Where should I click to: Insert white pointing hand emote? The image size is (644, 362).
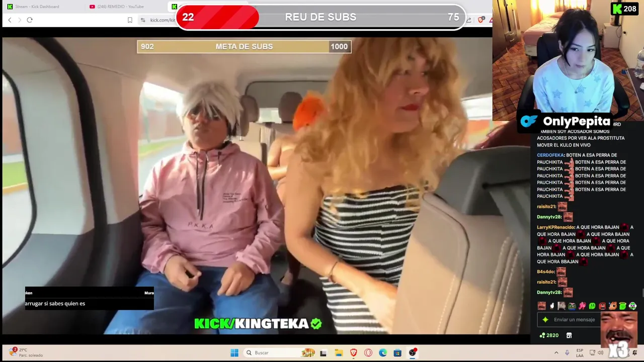coord(552,306)
